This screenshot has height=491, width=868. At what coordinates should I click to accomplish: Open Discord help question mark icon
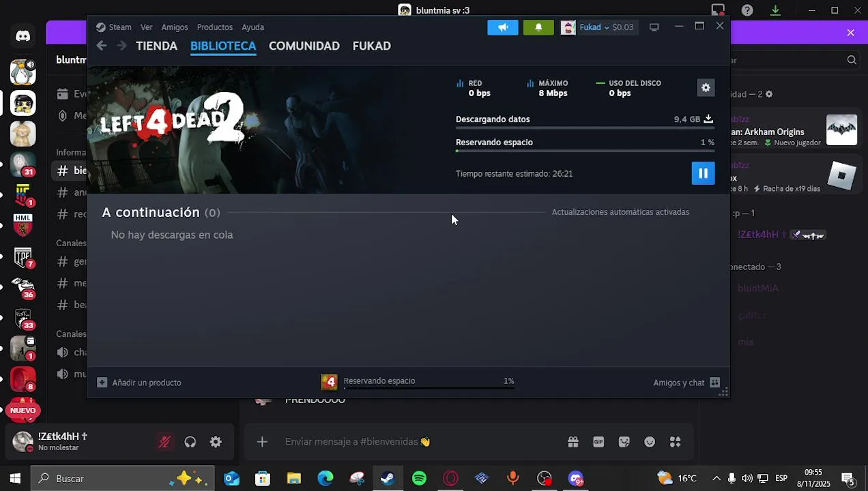747,10
